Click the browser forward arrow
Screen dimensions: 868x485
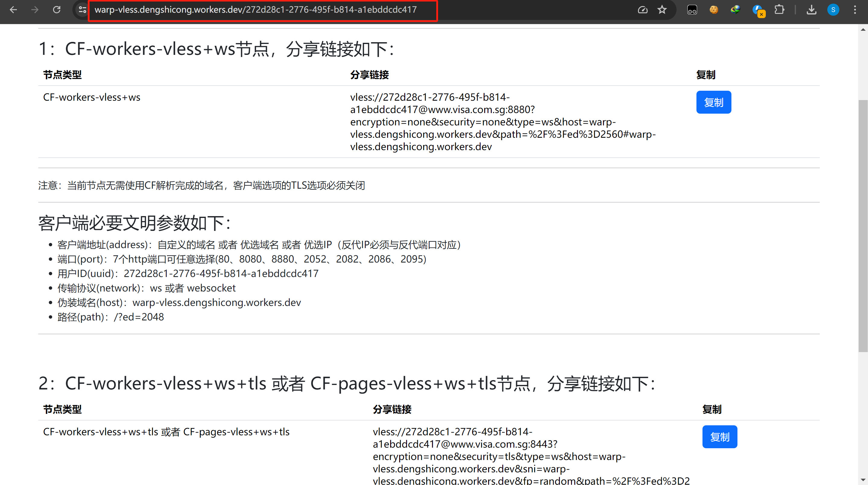35,10
